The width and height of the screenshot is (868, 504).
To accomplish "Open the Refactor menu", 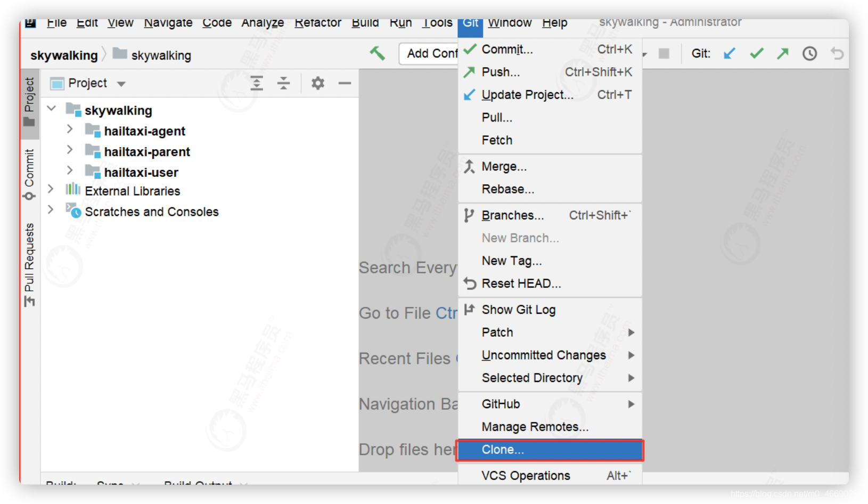I will [318, 23].
